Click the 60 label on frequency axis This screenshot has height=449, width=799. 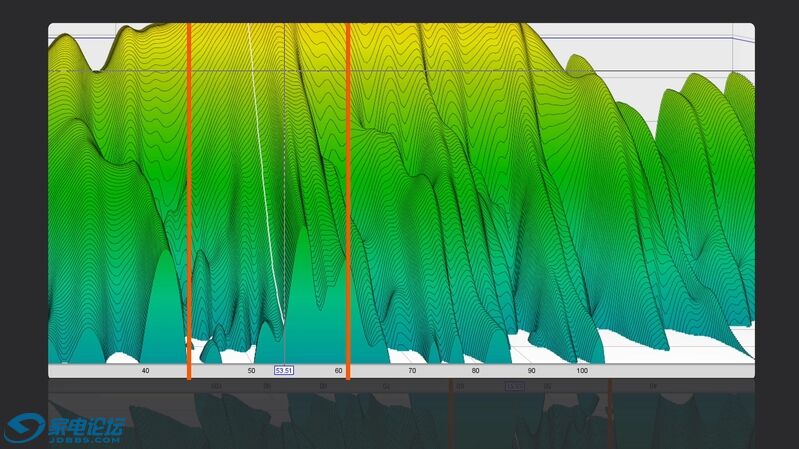[339, 371]
